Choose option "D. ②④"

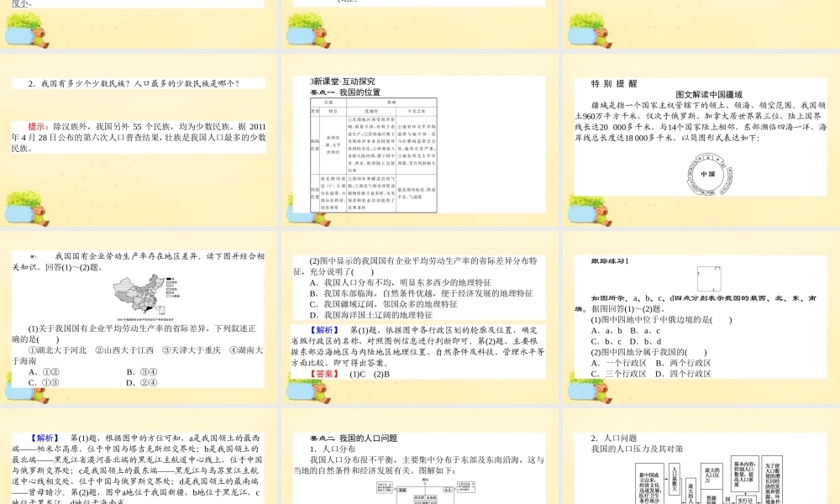(x=142, y=383)
